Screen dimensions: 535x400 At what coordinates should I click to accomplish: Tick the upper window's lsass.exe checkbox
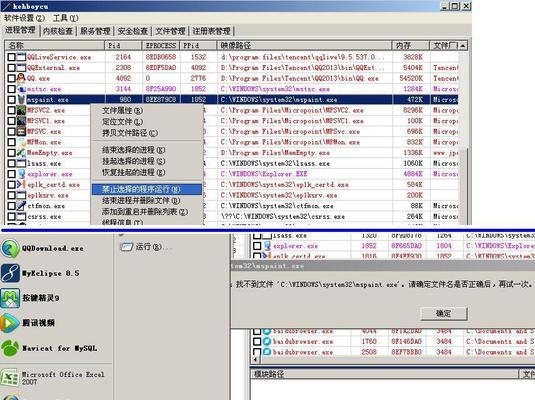tap(12, 163)
